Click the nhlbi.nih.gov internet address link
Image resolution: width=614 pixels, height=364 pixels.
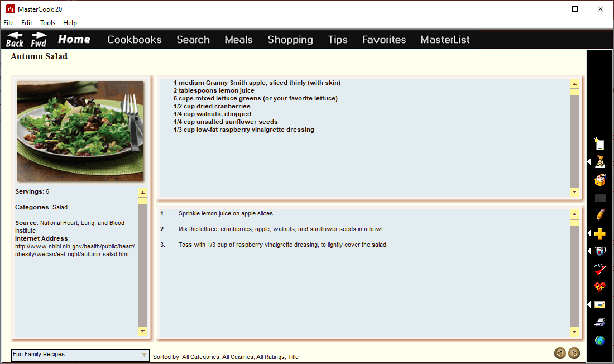pyautogui.click(x=75, y=250)
